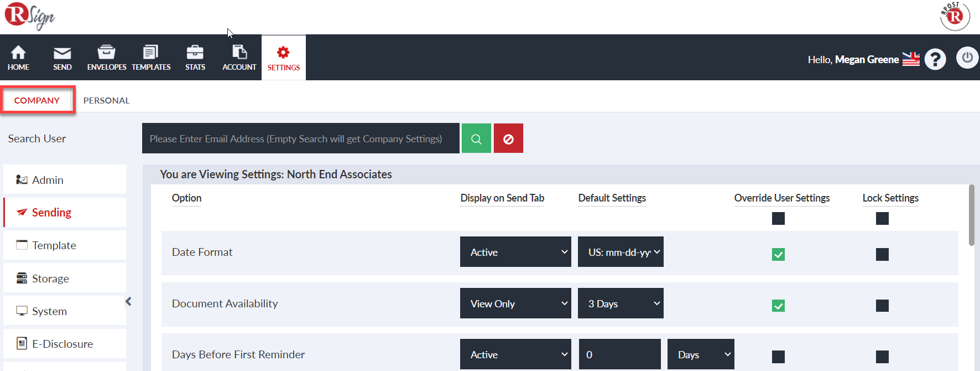Image resolution: width=980 pixels, height=371 pixels.
Task: Toggle the header Override User Settings checkbox
Action: [778, 219]
